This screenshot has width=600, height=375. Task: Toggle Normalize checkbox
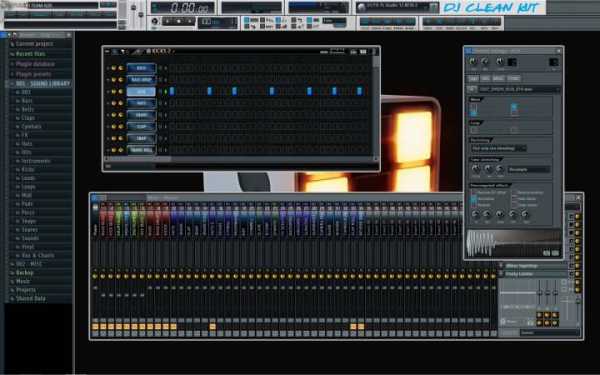(474, 199)
